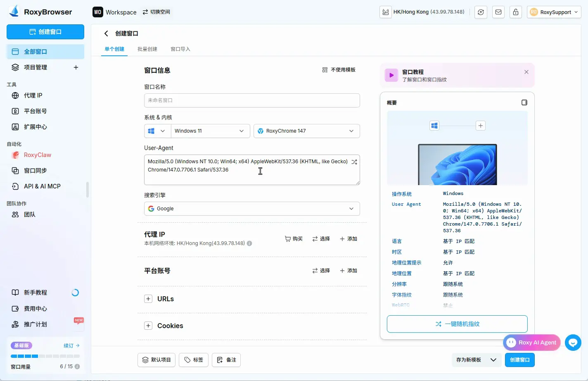Image resolution: width=588 pixels, height=381 pixels.
Task: Click the 窗口用量 info icon
Action: click(77, 367)
